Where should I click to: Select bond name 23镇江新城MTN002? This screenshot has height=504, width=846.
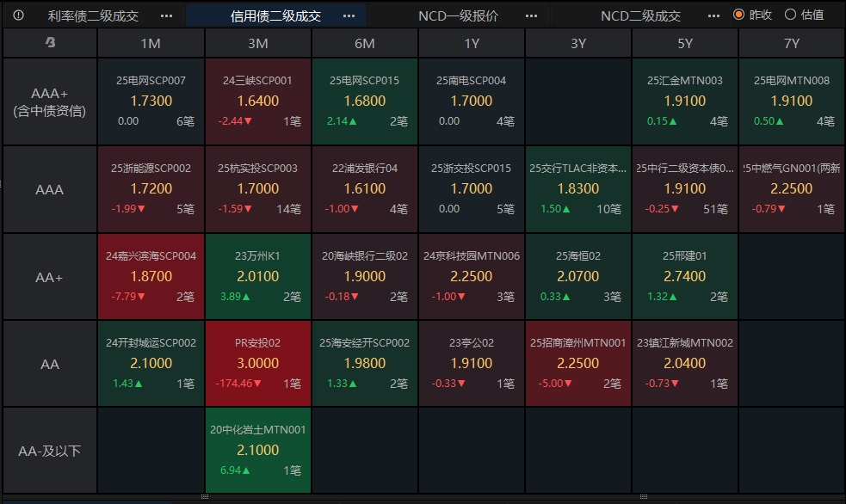685,343
